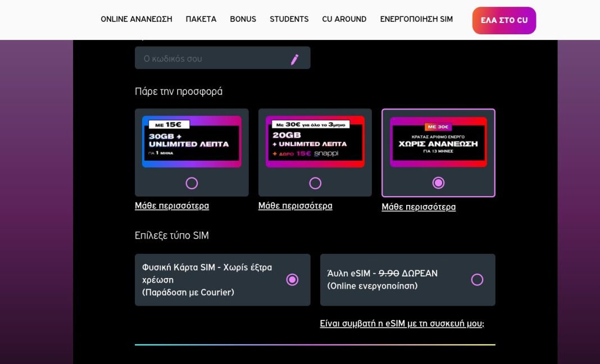Choose the Φυσική Κάρτα SIM radio button

pos(292,280)
